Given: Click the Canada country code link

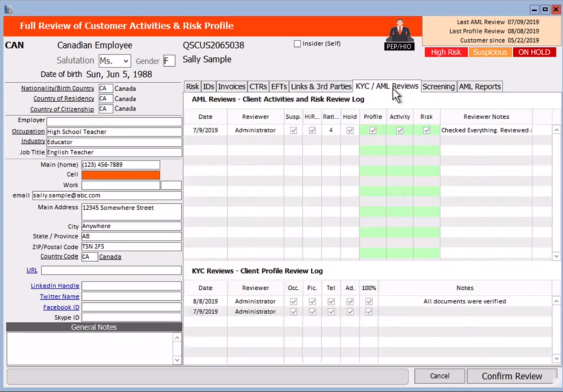Looking at the screenshot, I should pos(110,257).
